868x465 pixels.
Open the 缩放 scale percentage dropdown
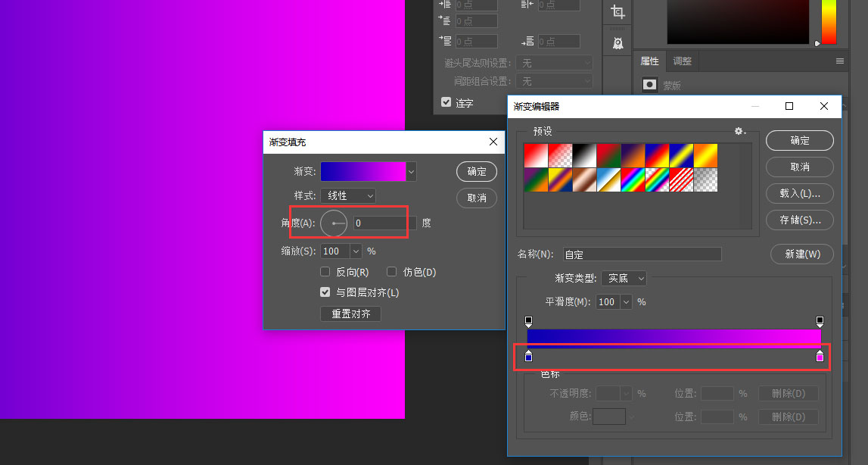[356, 251]
